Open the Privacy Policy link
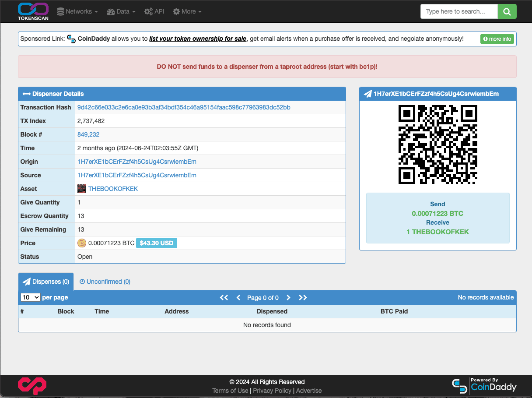The image size is (532, 398). (272, 391)
